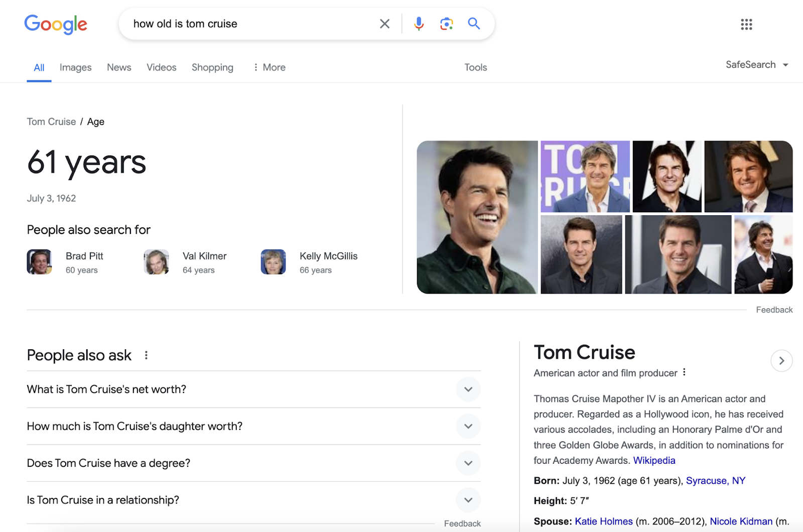Start voice search with the microphone icon

(419, 24)
